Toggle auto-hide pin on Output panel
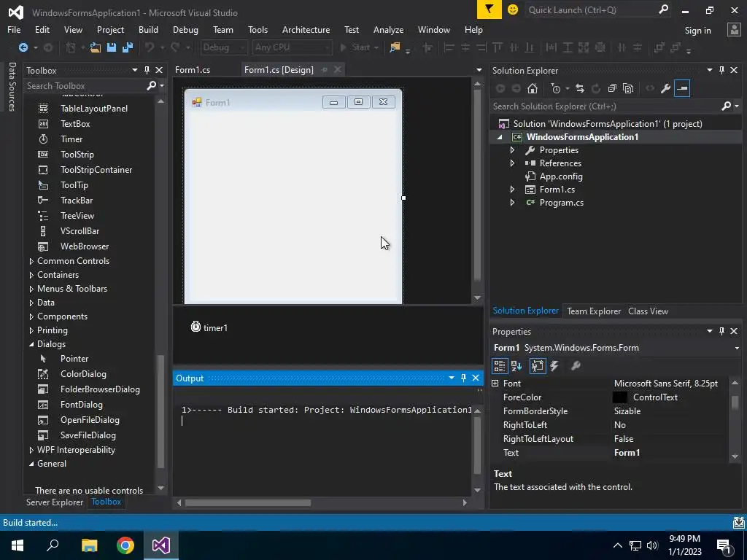This screenshot has width=747, height=560. [x=463, y=378]
